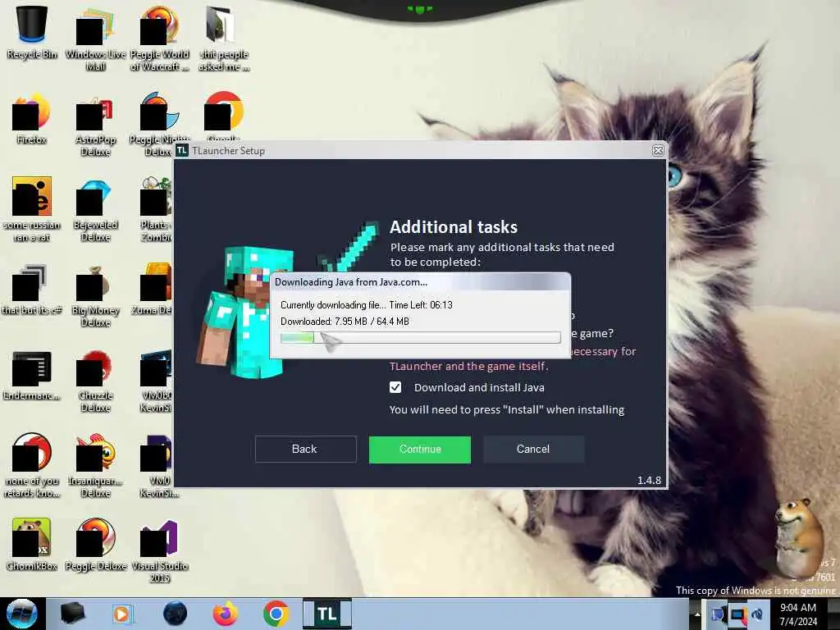Open Peggle Deluxe desktop shortcut
The image size is (840, 630).
click(x=95, y=545)
